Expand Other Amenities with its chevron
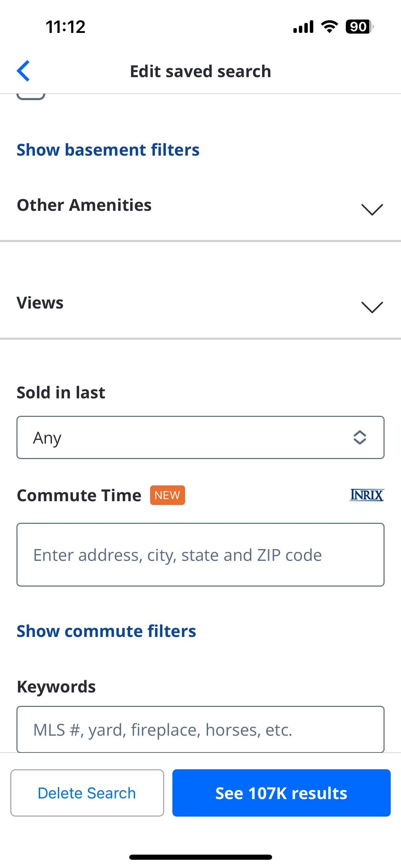 click(372, 209)
